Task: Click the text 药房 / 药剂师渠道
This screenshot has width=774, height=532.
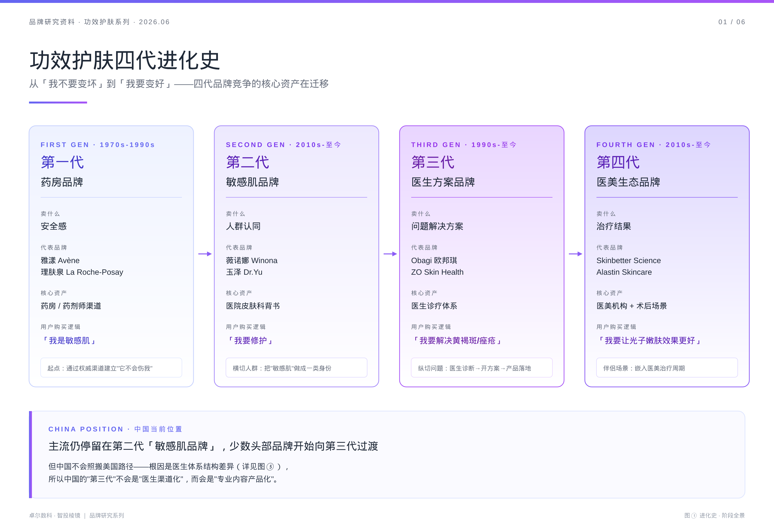Action: tap(71, 306)
